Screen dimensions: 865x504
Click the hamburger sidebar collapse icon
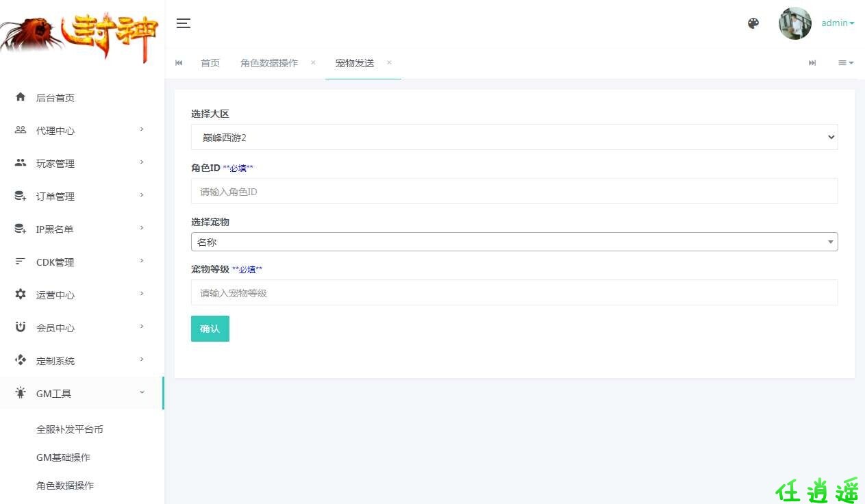[x=183, y=23]
